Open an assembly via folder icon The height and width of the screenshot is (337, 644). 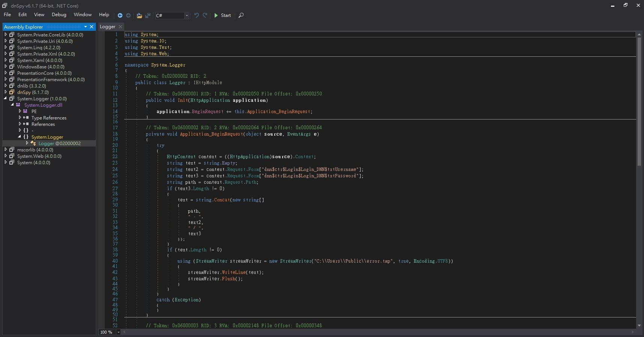[139, 15]
